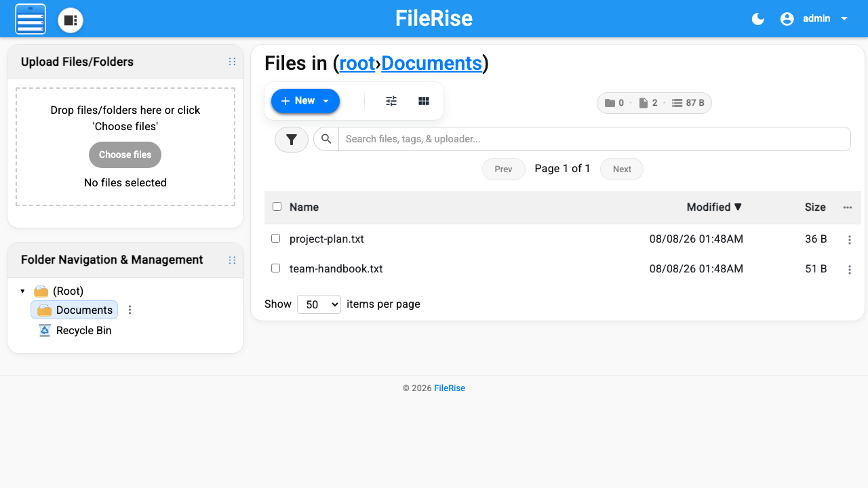Check the select-all files checkbox

277,207
